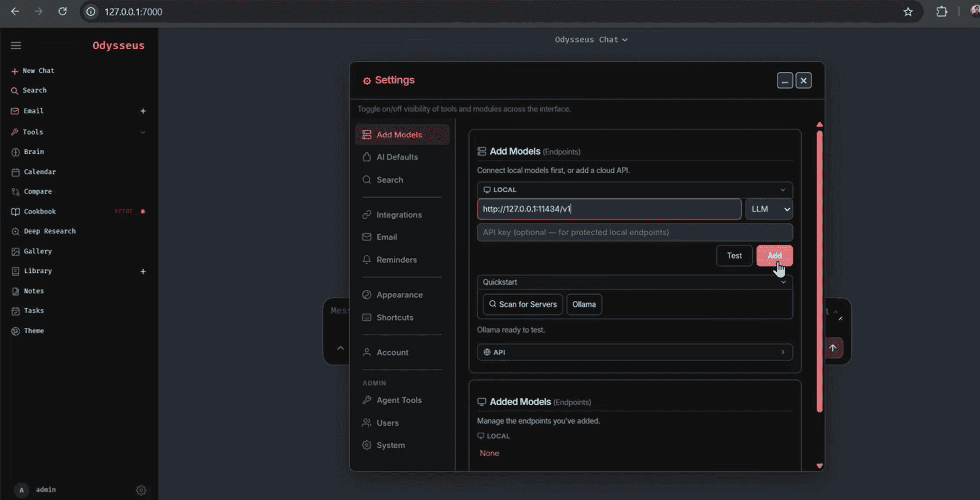The height and width of the screenshot is (500, 980).
Task: Collapse the Tools section chevron
Action: pos(143,132)
